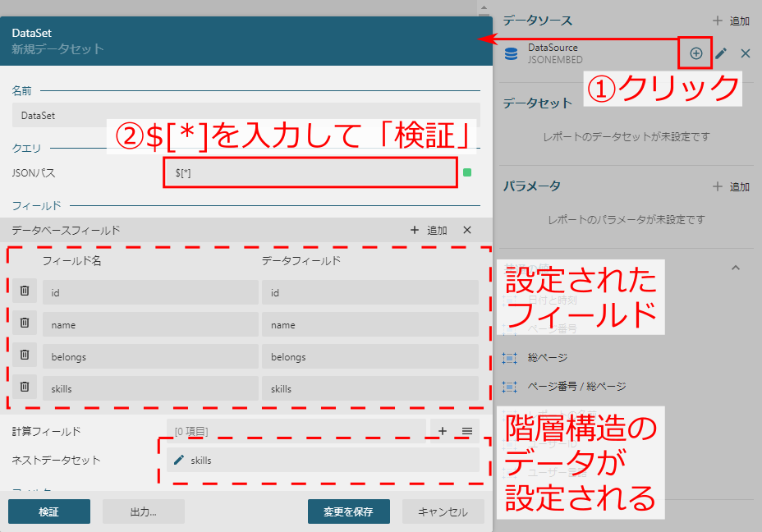Collapse the common values section chevron

[736, 268]
